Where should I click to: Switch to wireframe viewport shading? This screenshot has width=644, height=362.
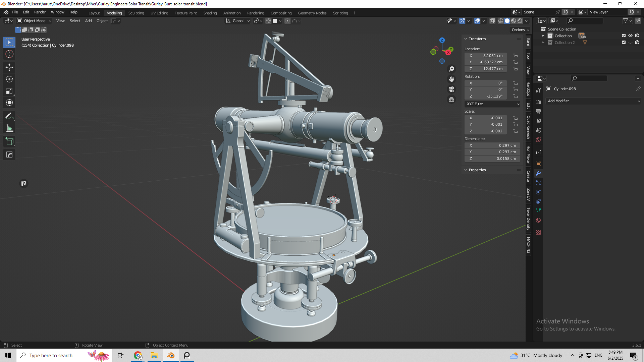[501, 21]
